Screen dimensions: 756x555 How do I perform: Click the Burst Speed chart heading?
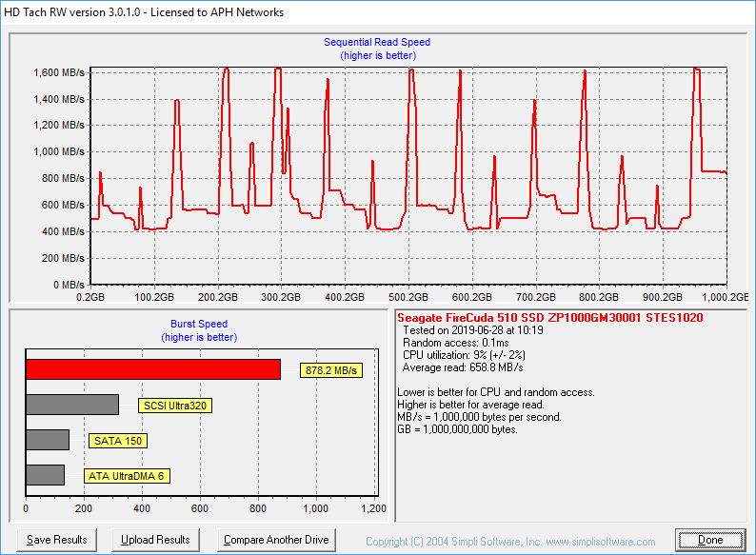199,324
